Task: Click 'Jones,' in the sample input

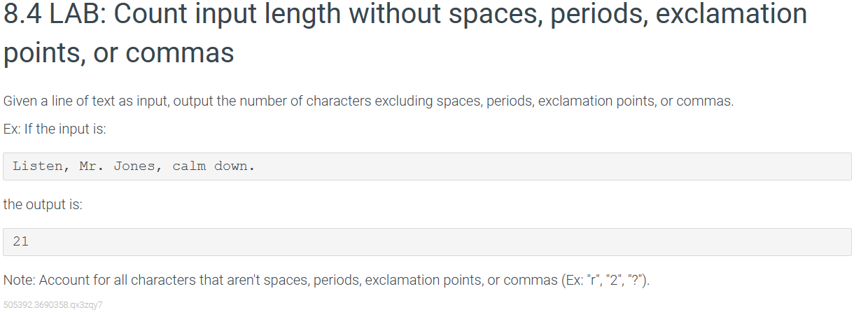Action: 138,166
